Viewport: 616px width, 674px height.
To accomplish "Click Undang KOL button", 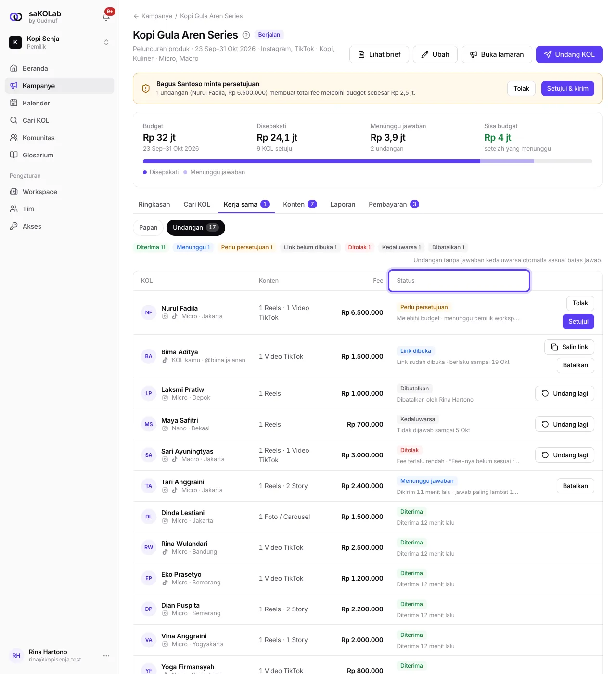I will (569, 54).
